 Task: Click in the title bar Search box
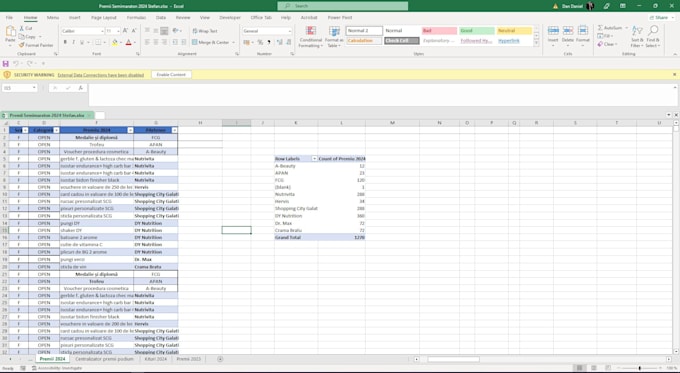343,6
